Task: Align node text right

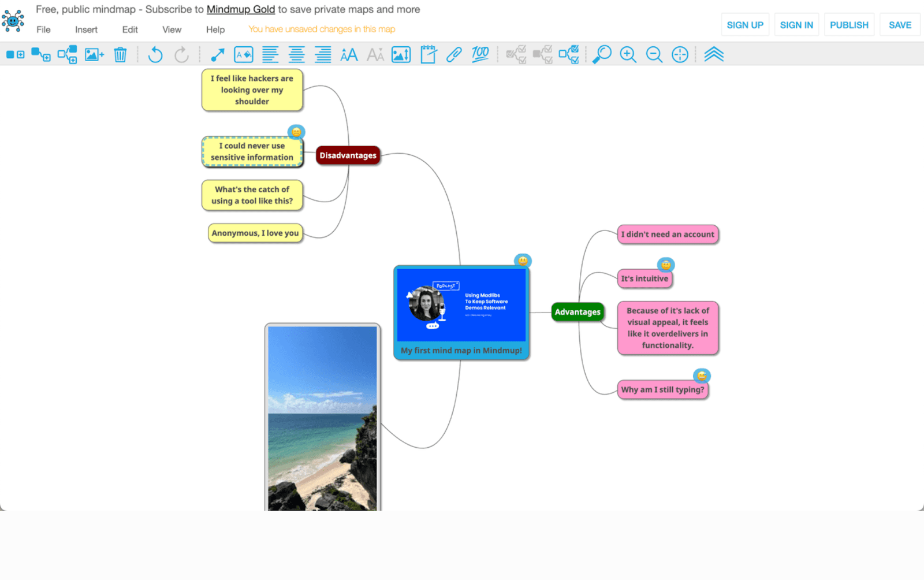Action: (x=323, y=54)
